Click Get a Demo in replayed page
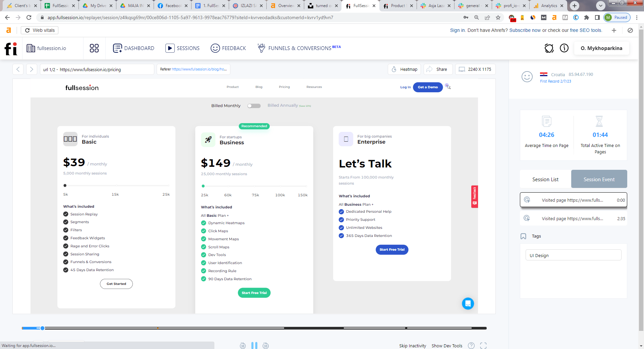644x349 pixels. (x=428, y=87)
